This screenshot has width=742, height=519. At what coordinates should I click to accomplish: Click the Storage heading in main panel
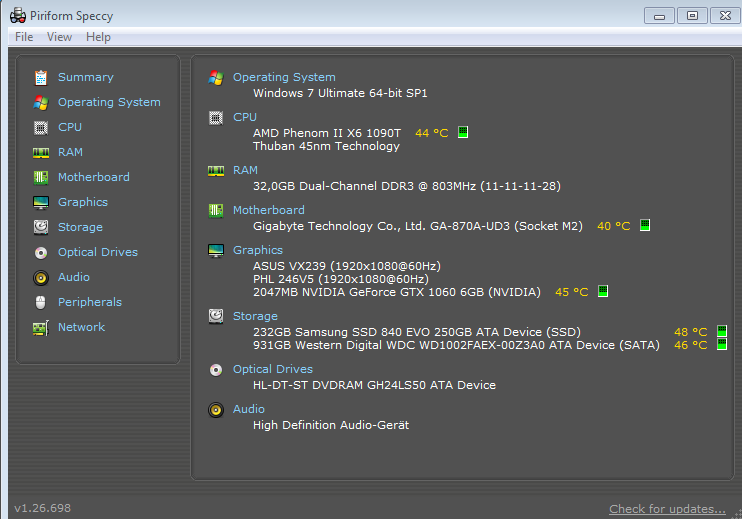256,316
